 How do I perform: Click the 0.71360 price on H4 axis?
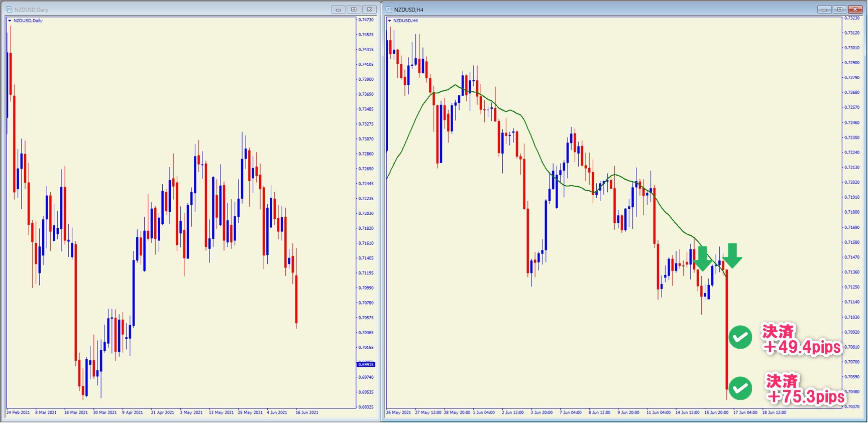[852, 272]
